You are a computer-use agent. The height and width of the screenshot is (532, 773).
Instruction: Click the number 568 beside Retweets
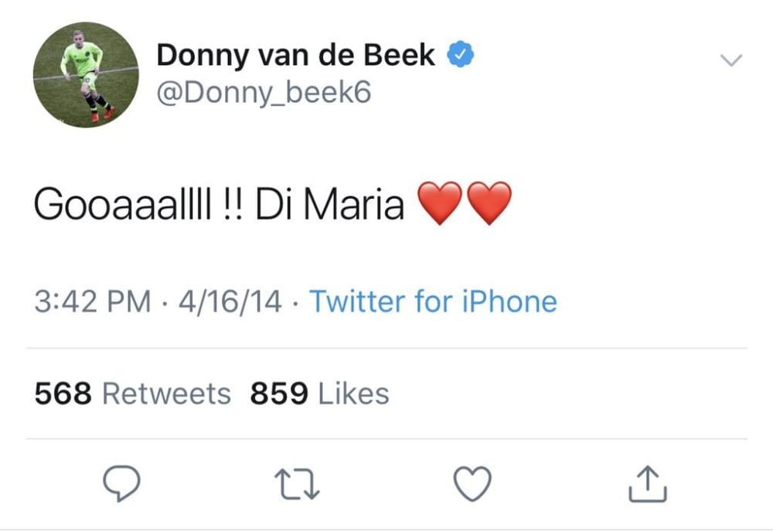(x=63, y=394)
